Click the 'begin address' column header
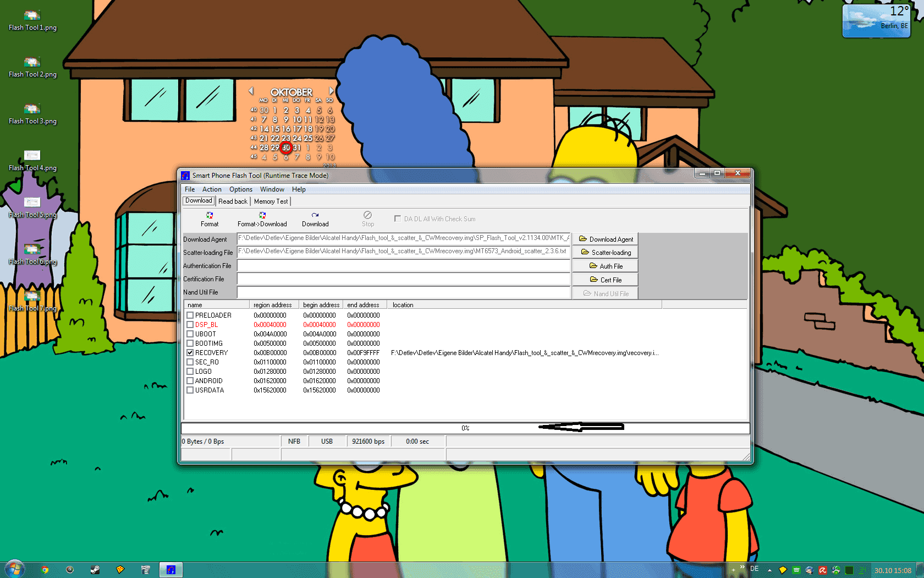This screenshot has height=578, width=924. [x=321, y=304]
